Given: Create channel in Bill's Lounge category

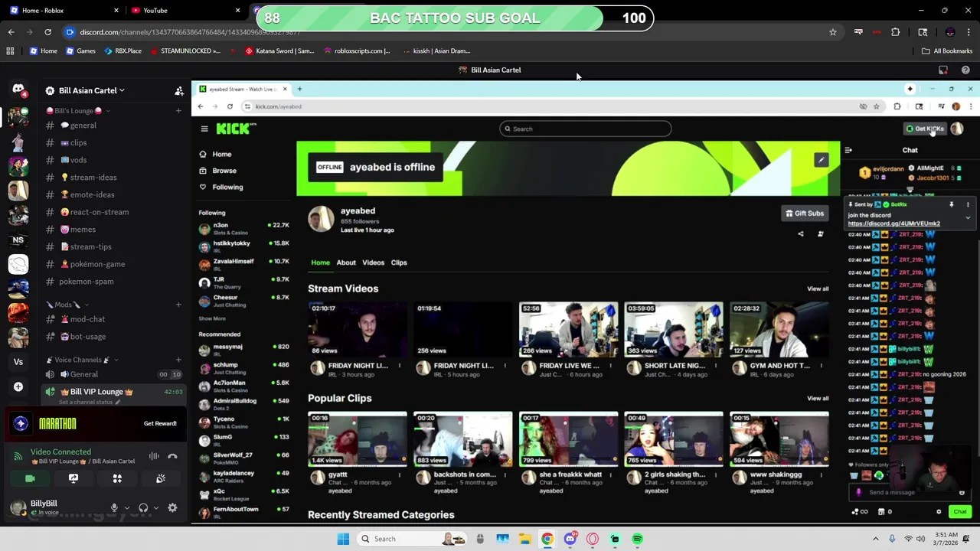Looking at the screenshot, I should pos(178,111).
